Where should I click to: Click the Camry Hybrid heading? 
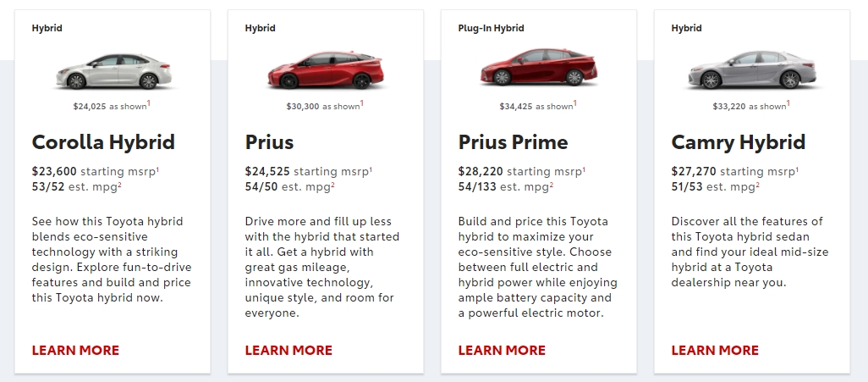click(x=739, y=142)
